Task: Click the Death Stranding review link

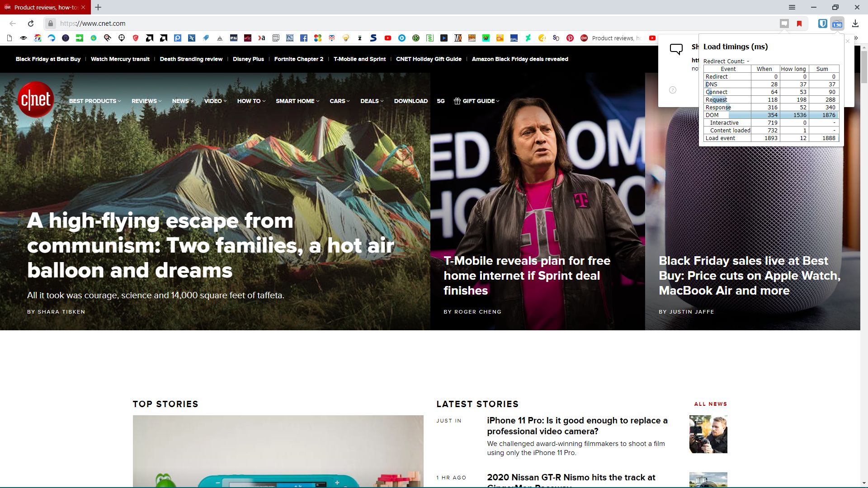Action: (x=191, y=59)
